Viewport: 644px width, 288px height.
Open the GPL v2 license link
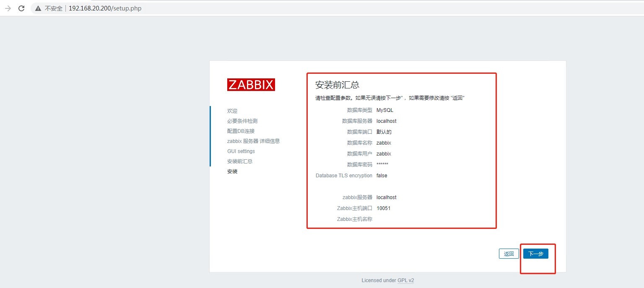click(405, 280)
